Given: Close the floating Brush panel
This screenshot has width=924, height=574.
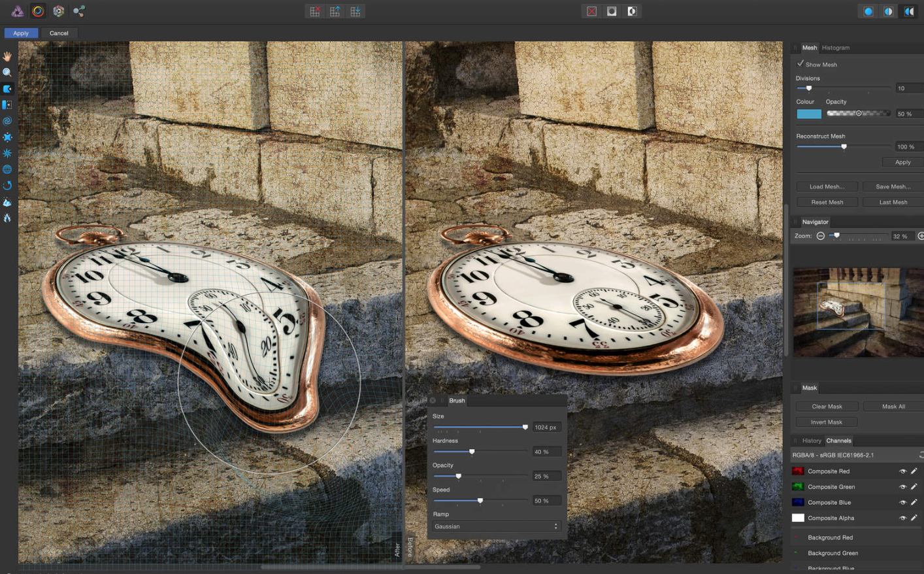Looking at the screenshot, I should point(433,401).
